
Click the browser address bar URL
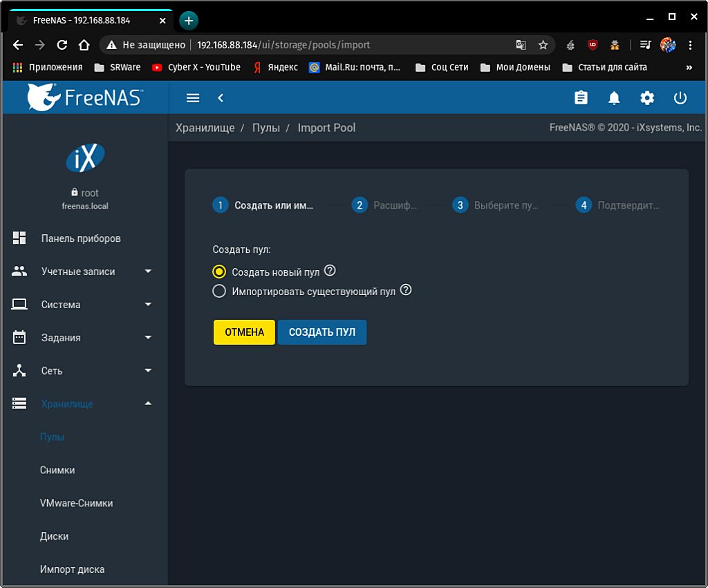coord(283,45)
